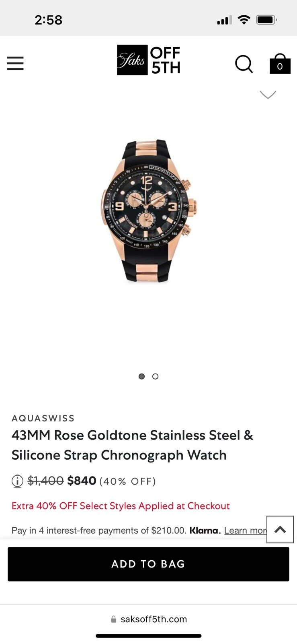View the shopping bag icon
Viewport: 297px width, 644px height.
point(280,64)
